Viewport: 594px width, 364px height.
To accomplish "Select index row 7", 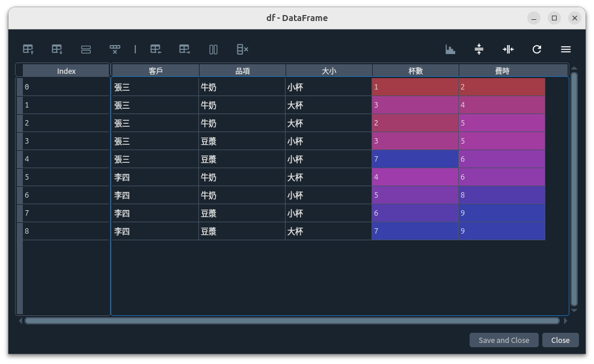I will (x=66, y=213).
